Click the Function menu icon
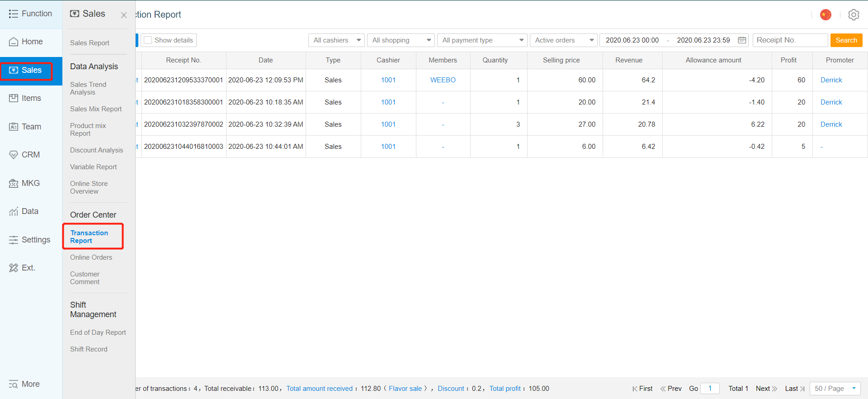Viewport: 868px width, 399px height. coord(14,14)
